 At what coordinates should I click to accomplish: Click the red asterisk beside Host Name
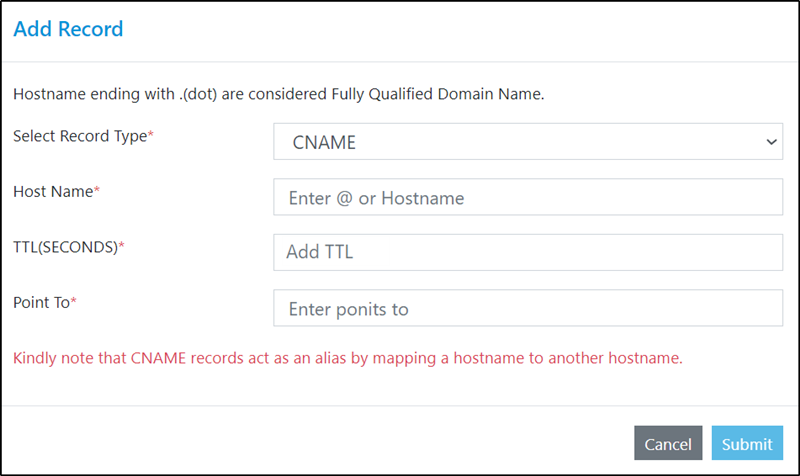(98, 191)
